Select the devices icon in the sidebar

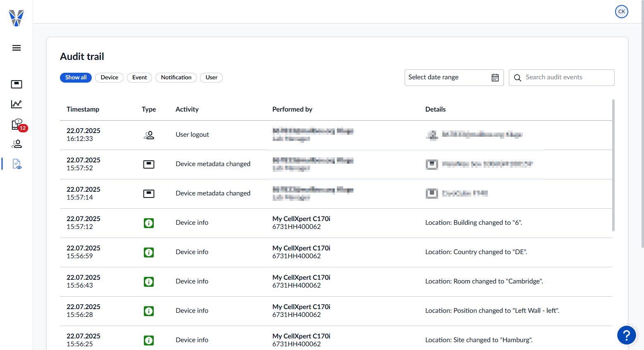[16, 84]
